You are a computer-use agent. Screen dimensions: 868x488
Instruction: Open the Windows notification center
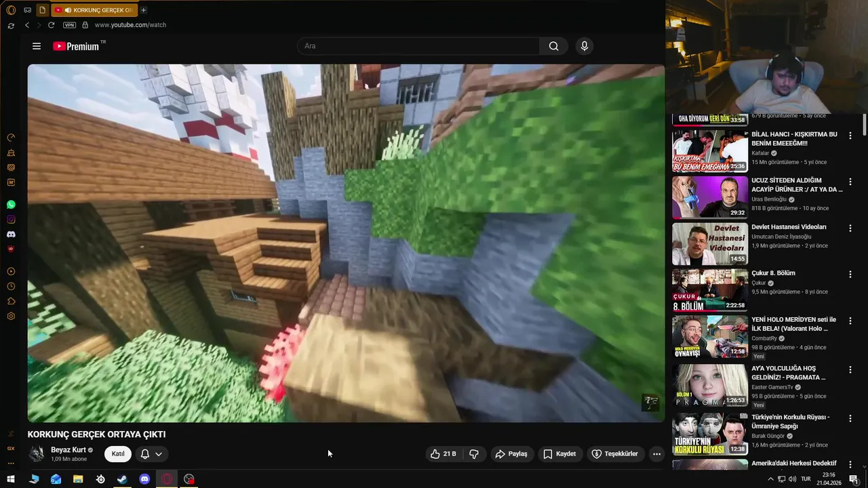tap(854, 479)
